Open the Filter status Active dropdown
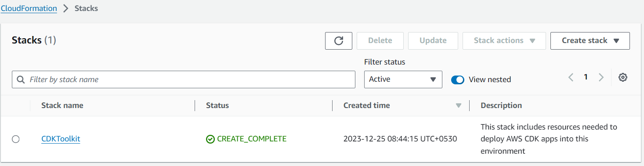 (x=403, y=79)
